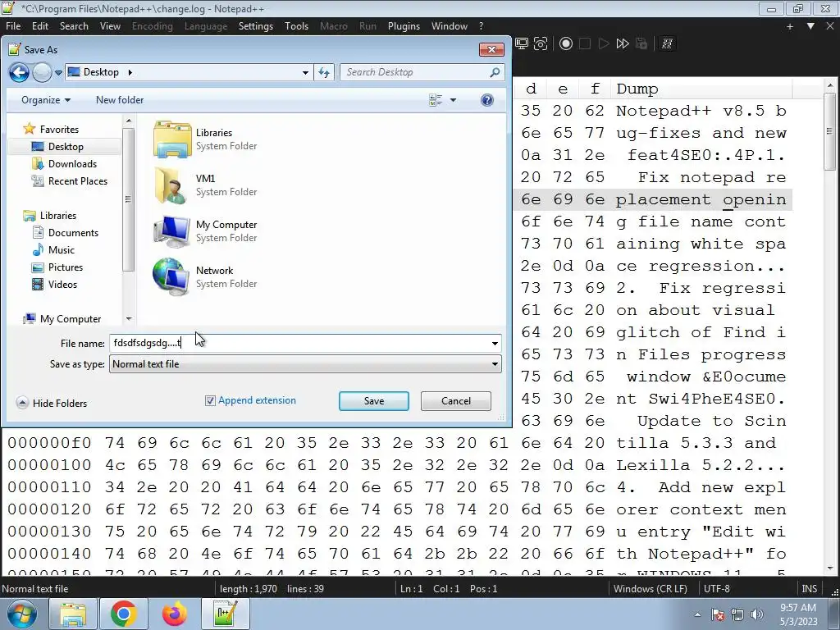Open the Search menu
Screen dimensions: 840x630
(x=74, y=26)
